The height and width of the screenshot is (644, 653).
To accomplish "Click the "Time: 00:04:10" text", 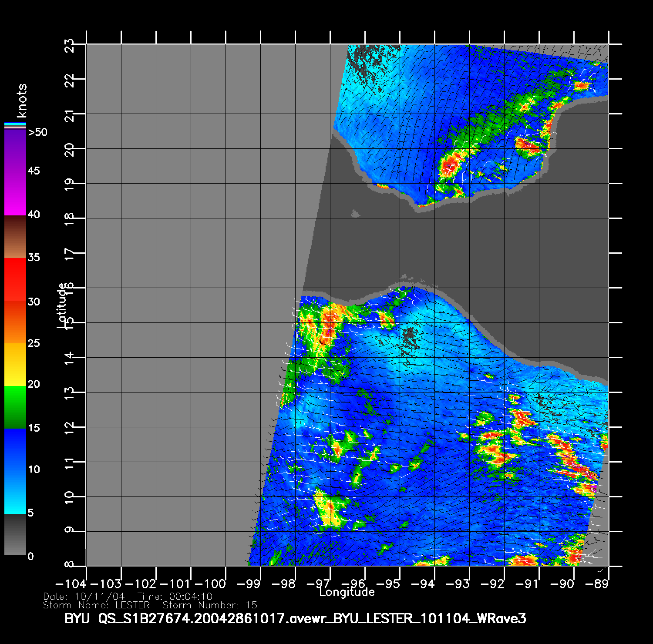I will pyautogui.click(x=175, y=597).
